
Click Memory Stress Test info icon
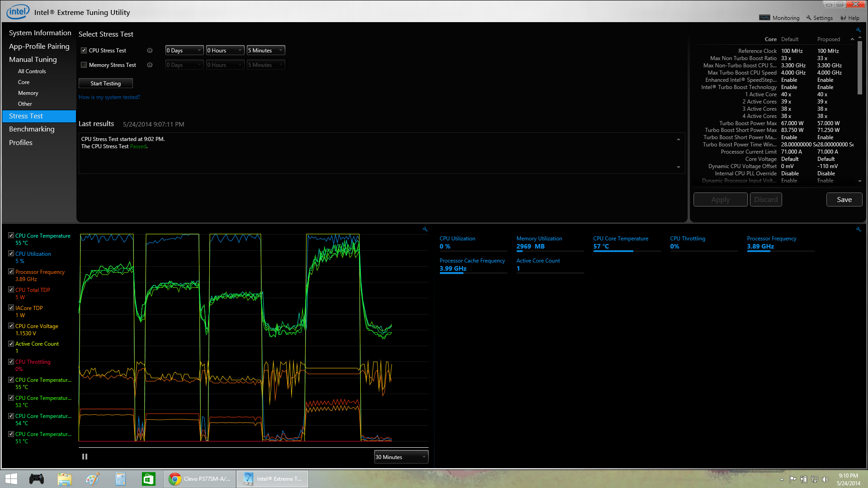pos(150,65)
